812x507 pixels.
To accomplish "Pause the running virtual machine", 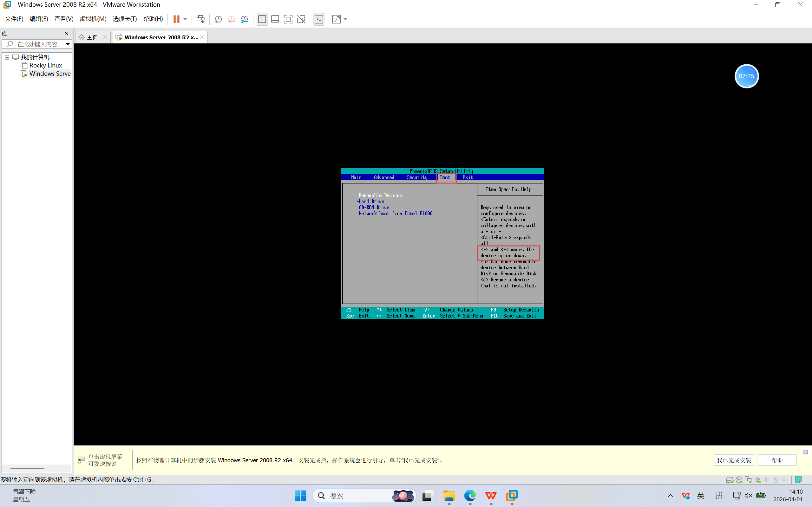I will 176,19.
